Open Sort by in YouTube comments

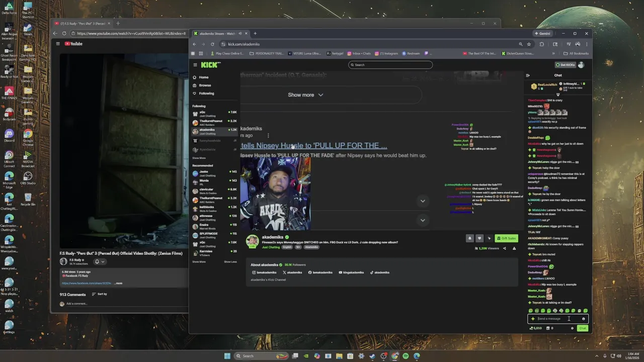tap(99, 294)
